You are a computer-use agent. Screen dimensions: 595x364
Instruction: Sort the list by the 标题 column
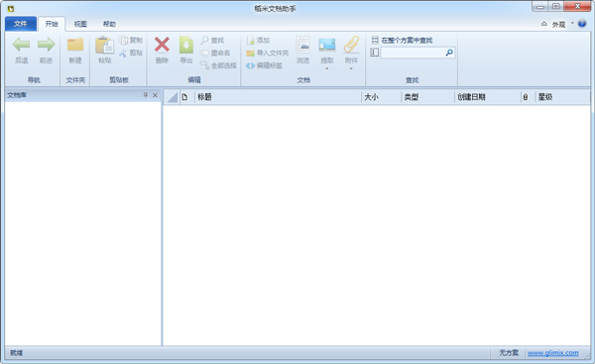point(278,97)
